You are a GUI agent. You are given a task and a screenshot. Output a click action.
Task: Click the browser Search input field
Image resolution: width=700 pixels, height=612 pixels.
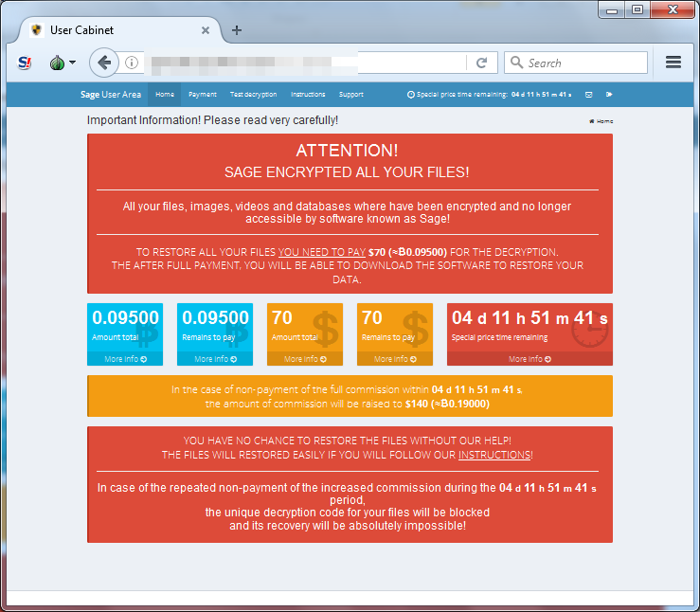pyautogui.click(x=584, y=63)
